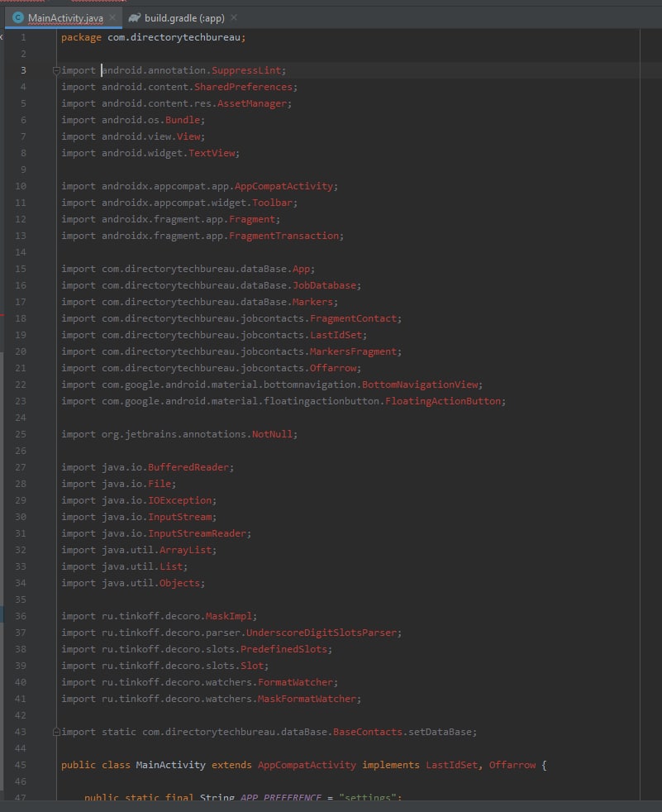Click the MainActivity class name on line 45
Image resolution: width=662 pixels, height=812 pixels.
click(x=171, y=765)
